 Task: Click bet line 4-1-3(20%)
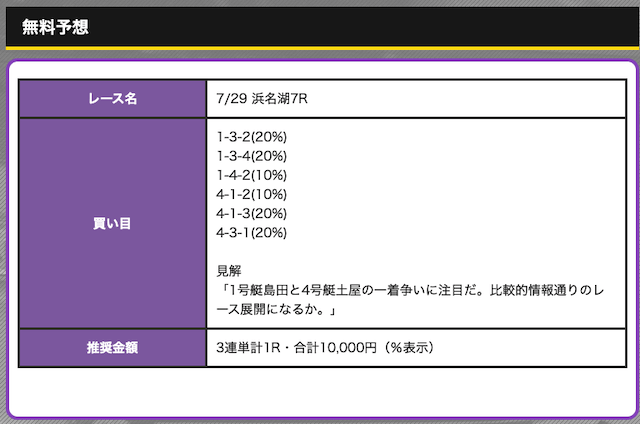pos(251,213)
